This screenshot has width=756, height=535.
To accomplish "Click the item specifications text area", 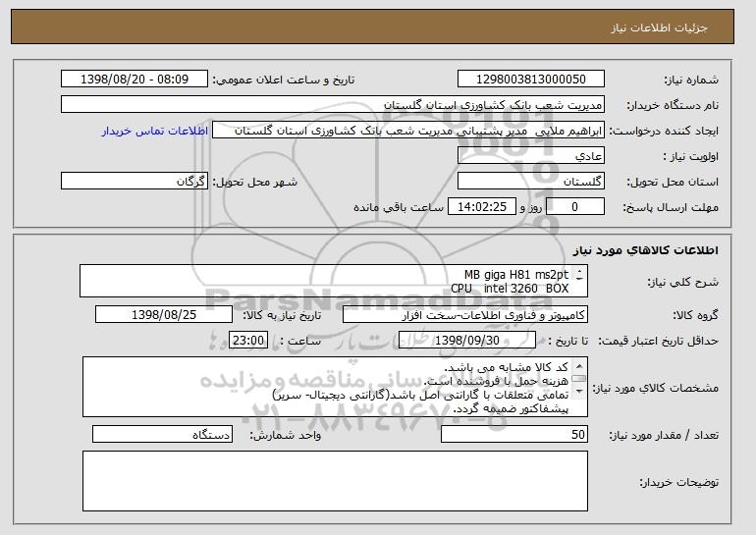I will 335,387.
